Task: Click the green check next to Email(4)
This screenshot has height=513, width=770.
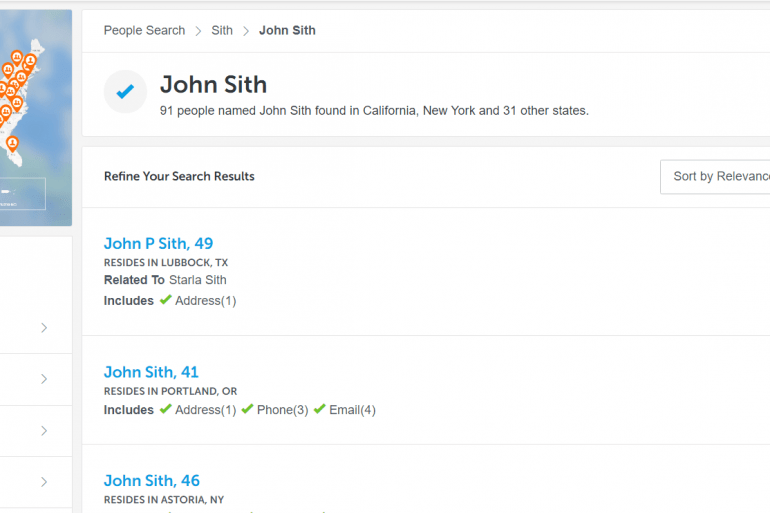Action: 320,410
